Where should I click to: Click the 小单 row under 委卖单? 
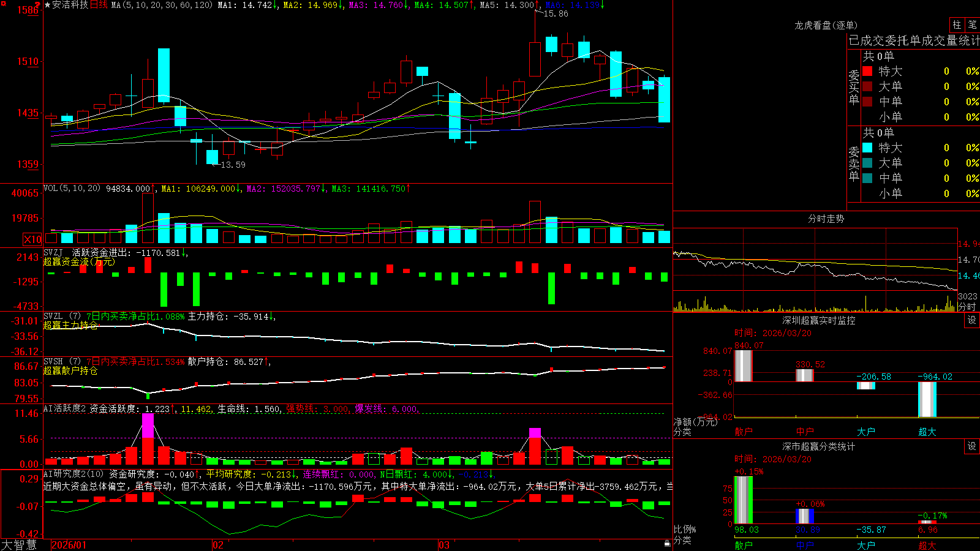[x=921, y=193]
